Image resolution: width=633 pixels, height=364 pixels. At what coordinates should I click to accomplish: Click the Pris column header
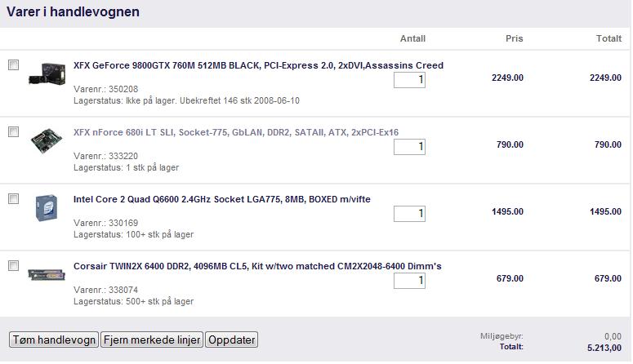[515, 38]
